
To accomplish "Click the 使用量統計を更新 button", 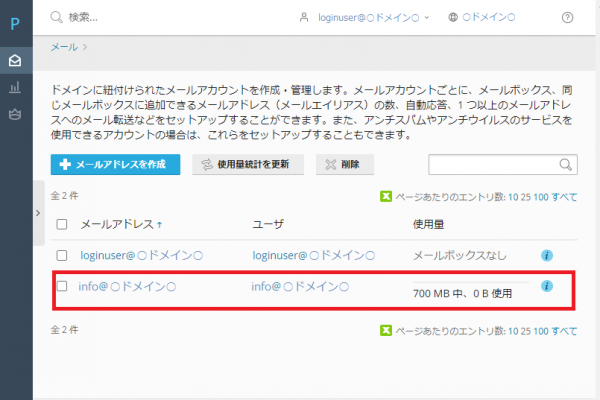I will [248, 164].
